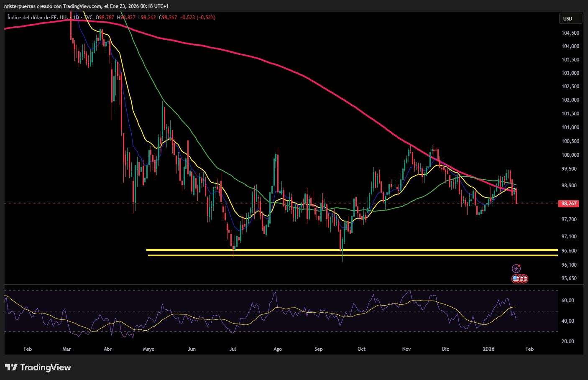Click the 103,000 price scale label
588x380 pixels.
pyautogui.click(x=570, y=73)
